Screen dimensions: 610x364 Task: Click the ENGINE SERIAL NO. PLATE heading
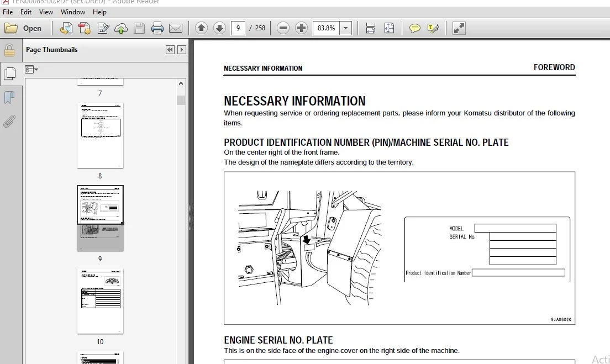pos(278,340)
